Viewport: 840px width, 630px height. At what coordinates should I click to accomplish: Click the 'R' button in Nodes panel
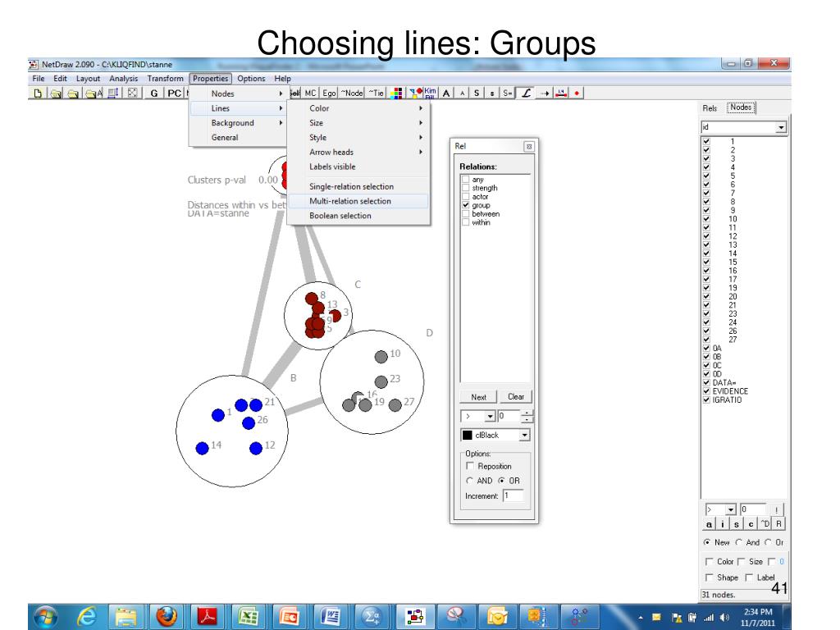(x=778, y=524)
